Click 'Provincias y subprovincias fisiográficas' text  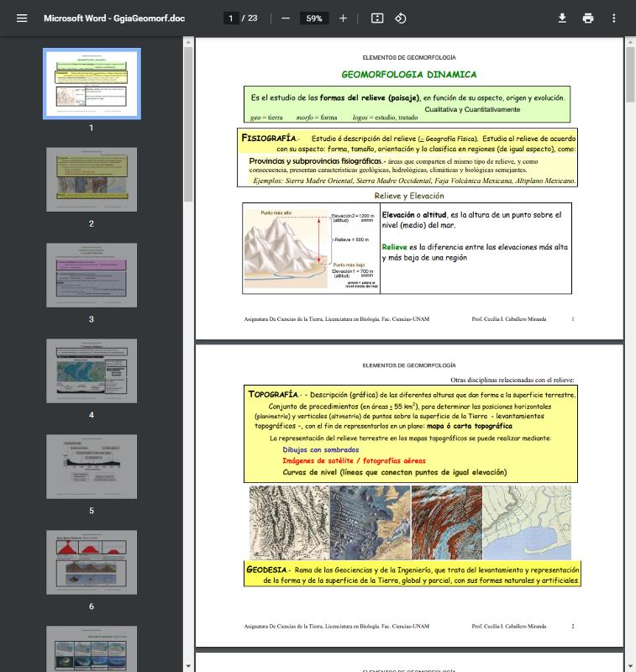point(316,161)
